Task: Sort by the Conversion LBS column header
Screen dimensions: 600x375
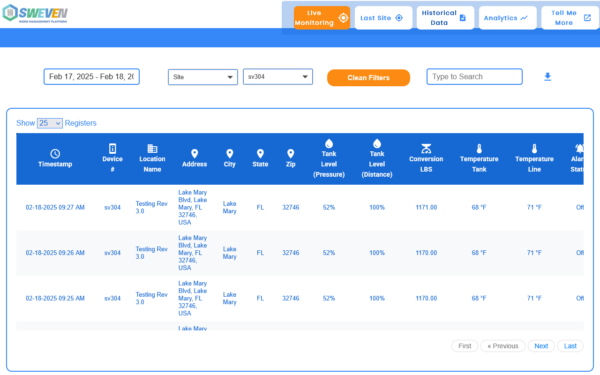Action: pos(426,164)
